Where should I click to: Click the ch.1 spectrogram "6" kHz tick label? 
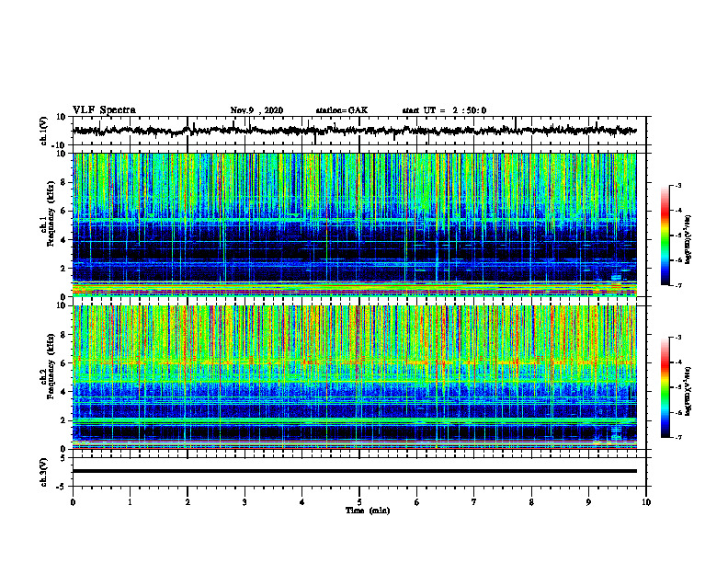[x=63, y=211]
